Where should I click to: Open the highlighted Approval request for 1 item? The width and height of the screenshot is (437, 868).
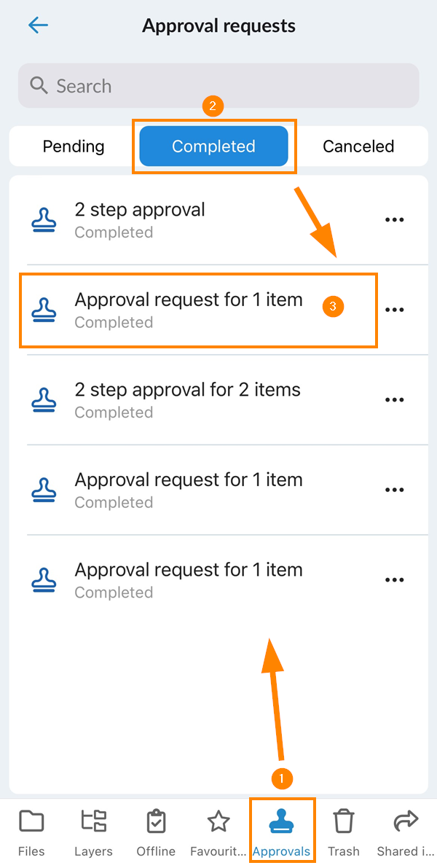tap(188, 310)
